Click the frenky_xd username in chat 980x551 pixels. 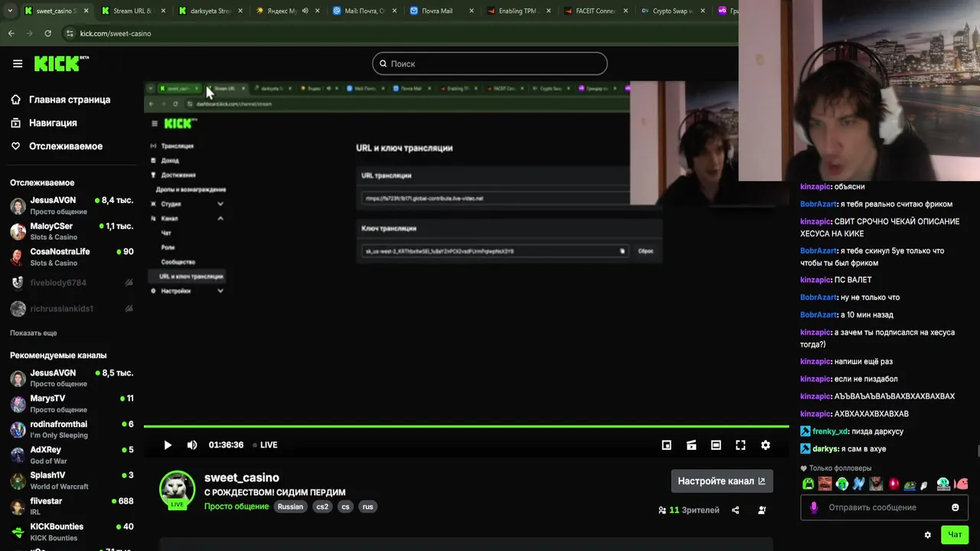[x=830, y=432]
